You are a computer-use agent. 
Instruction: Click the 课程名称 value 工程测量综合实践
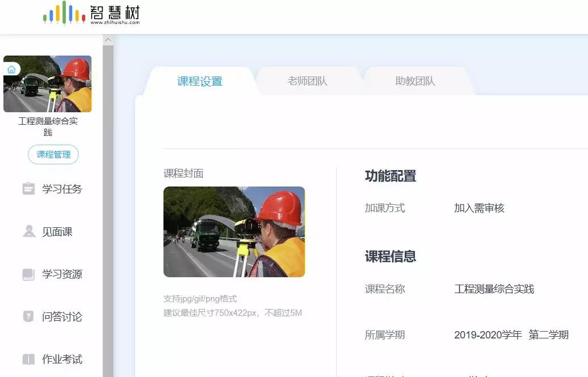pyautogui.click(x=494, y=289)
